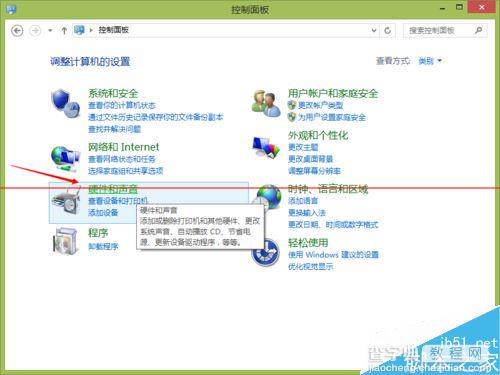Click the 调整计算机的设置 heading text
The width and height of the screenshot is (500, 375).
click(x=90, y=62)
